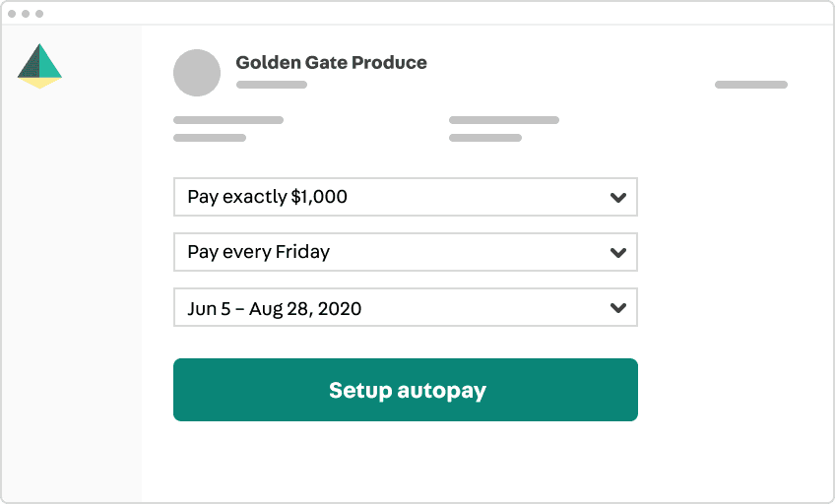Click the triangular pyramid logo in sidebar

(x=39, y=66)
